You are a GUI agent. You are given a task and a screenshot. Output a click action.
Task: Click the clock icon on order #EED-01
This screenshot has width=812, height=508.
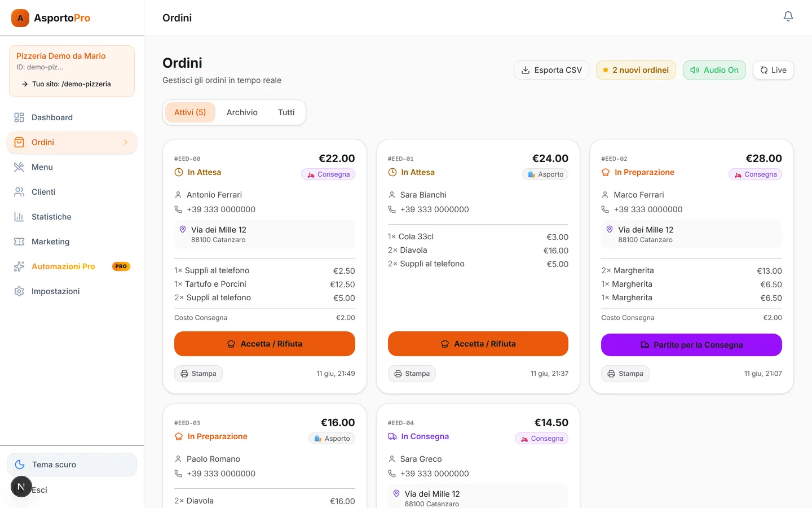tap(392, 172)
